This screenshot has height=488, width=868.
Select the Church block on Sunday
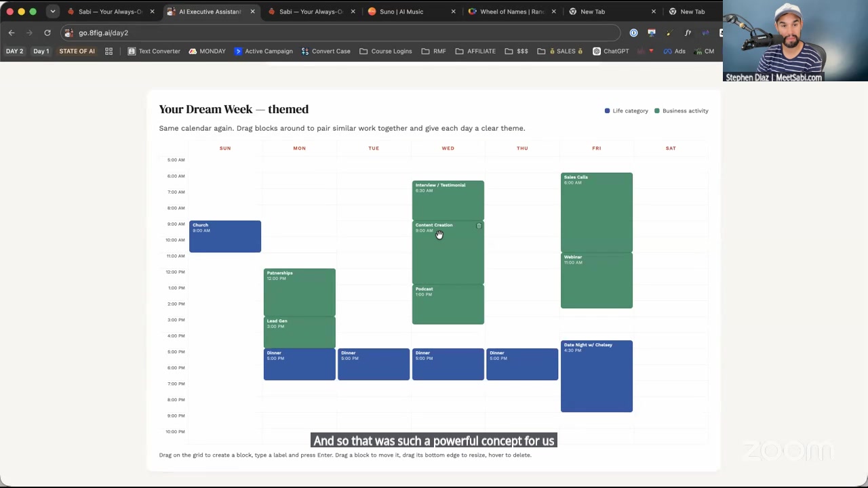pyautogui.click(x=225, y=237)
